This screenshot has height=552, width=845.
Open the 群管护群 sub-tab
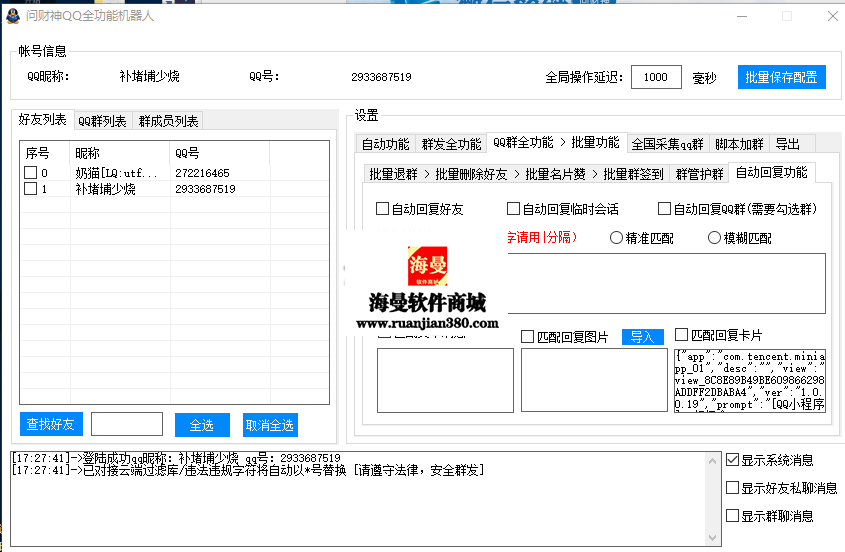click(699, 174)
